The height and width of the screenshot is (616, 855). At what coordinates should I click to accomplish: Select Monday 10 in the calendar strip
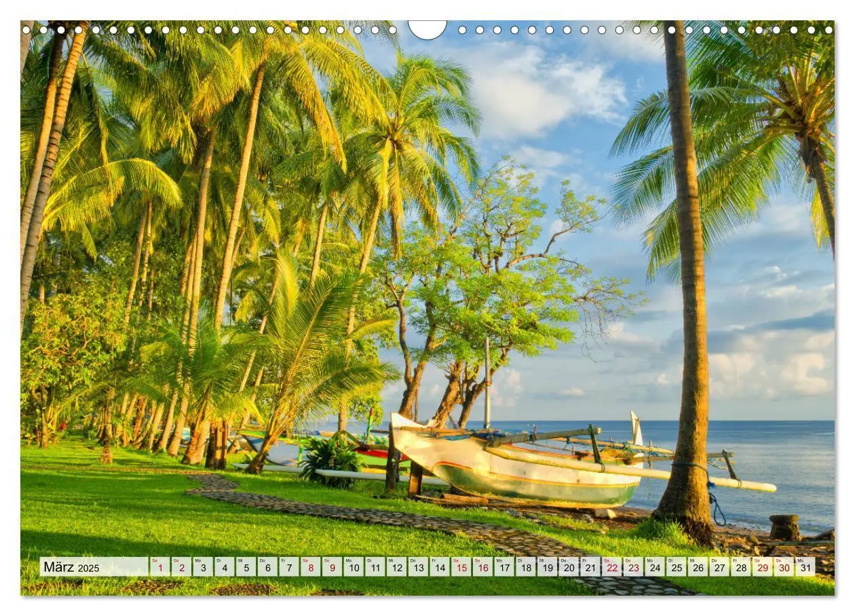click(354, 567)
